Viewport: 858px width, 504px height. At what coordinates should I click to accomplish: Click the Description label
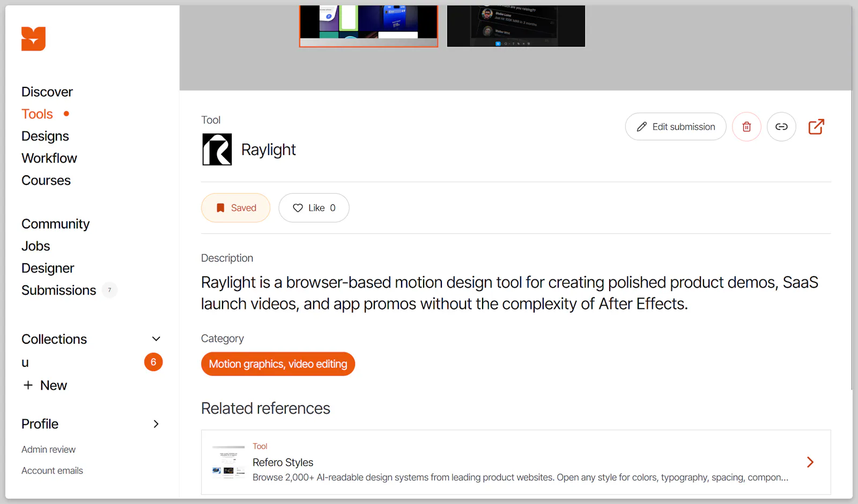[x=227, y=258]
